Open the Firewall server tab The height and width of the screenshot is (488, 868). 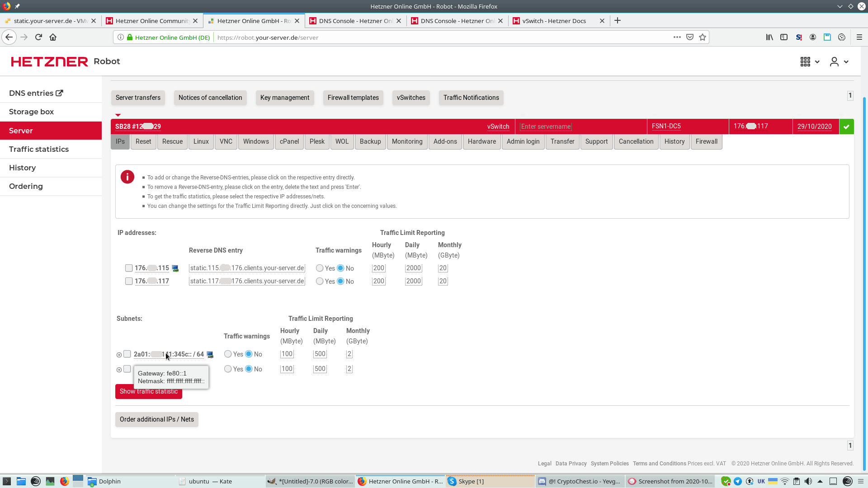(x=706, y=141)
